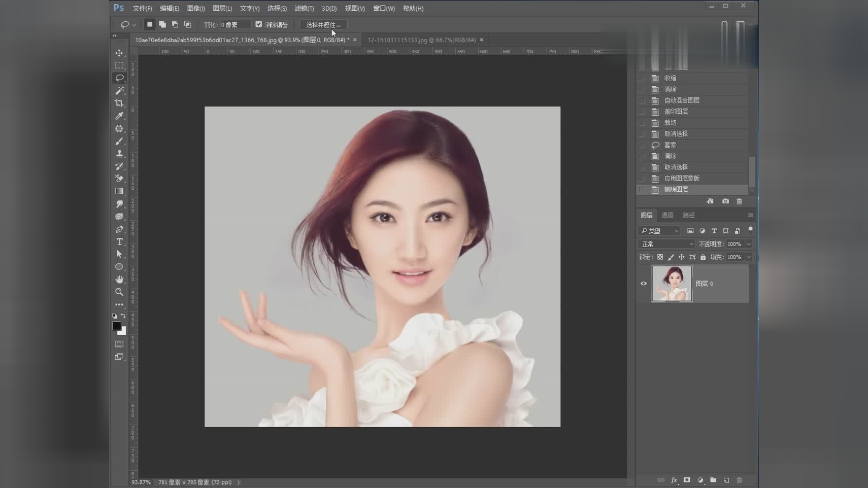
Task: Toggle the 消除锯齿 anti-alias checkbox
Action: 259,24
